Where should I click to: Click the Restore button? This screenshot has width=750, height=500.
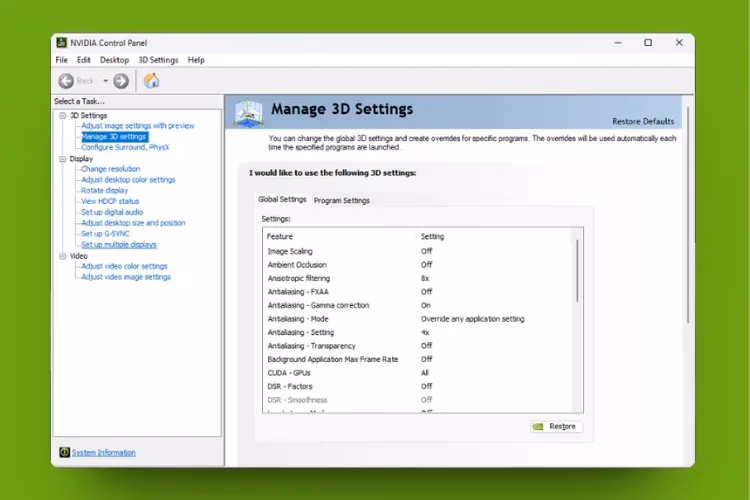pyautogui.click(x=556, y=426)
